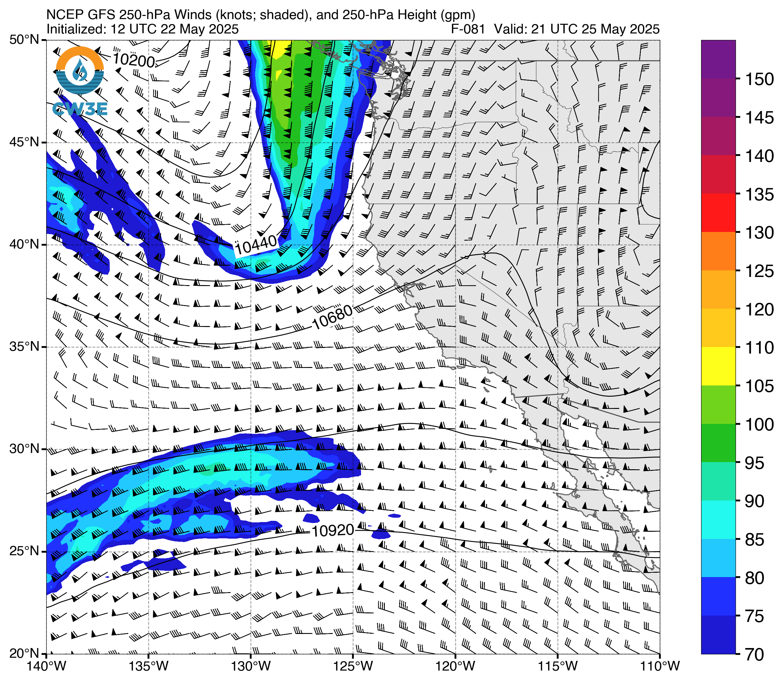Click the 50°N latitude axis label
This screenshot has height=689, width=784.
coord(24,39)
